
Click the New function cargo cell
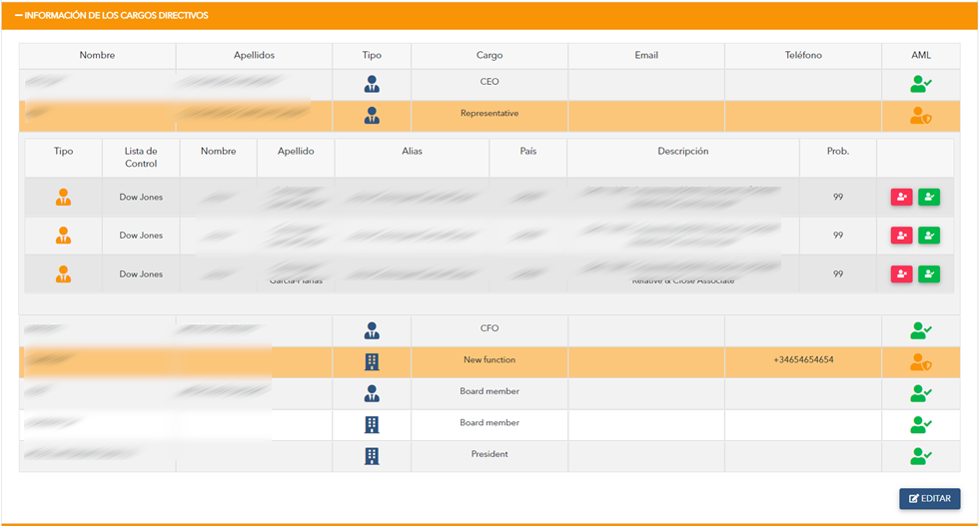point(490,360)
